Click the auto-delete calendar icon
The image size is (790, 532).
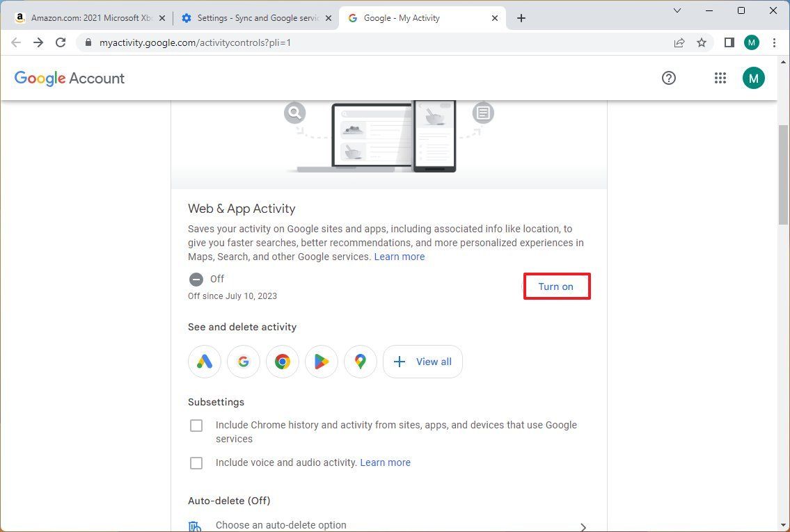195,525
